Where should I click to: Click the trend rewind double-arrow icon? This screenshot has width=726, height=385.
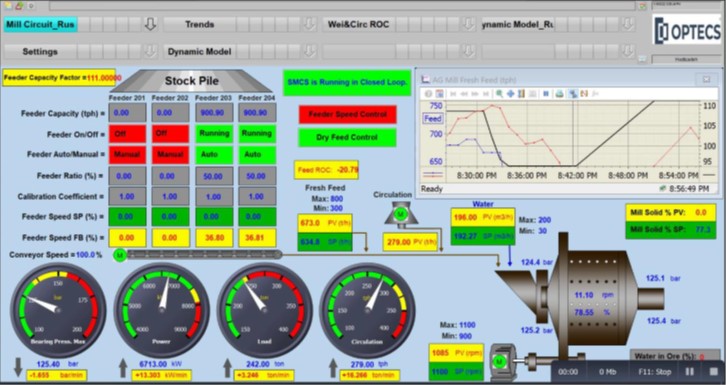pos(464,93)
